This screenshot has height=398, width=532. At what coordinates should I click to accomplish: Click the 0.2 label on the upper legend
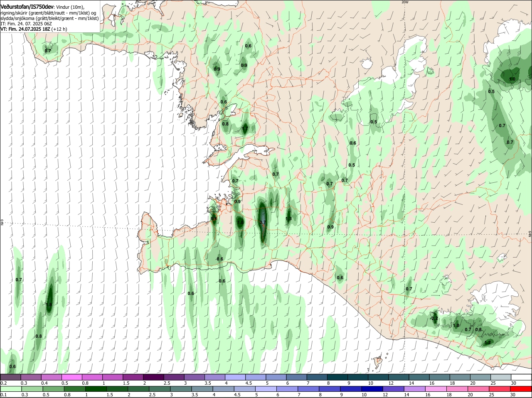(3, 383)
